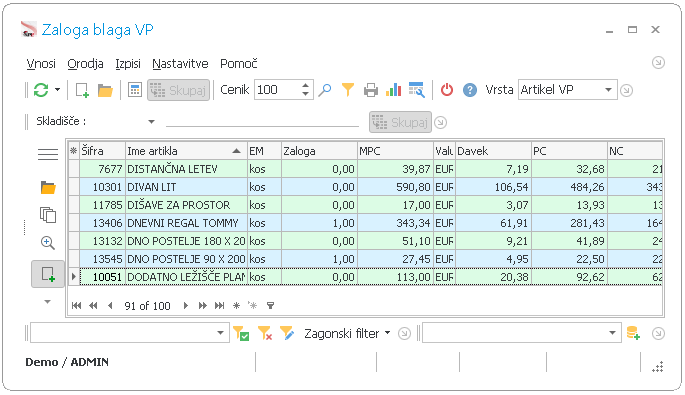Click the green refresh icon

tap(41, 90)
